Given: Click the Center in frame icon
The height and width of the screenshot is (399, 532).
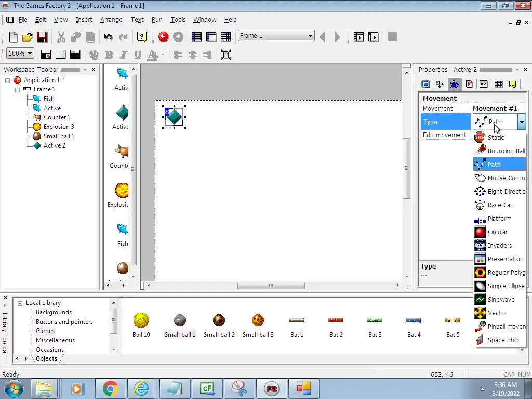Looking at the screenshot, I should (226, 55).
